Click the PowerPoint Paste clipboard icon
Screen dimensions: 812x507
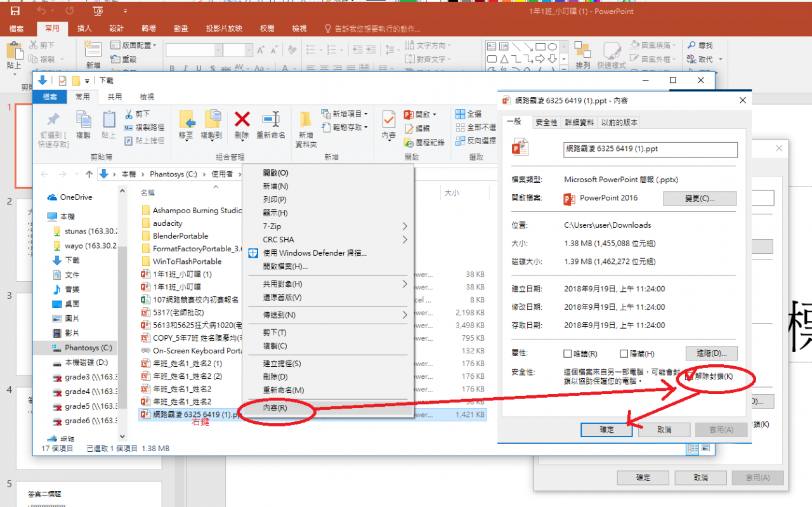[x=14, y=51]
